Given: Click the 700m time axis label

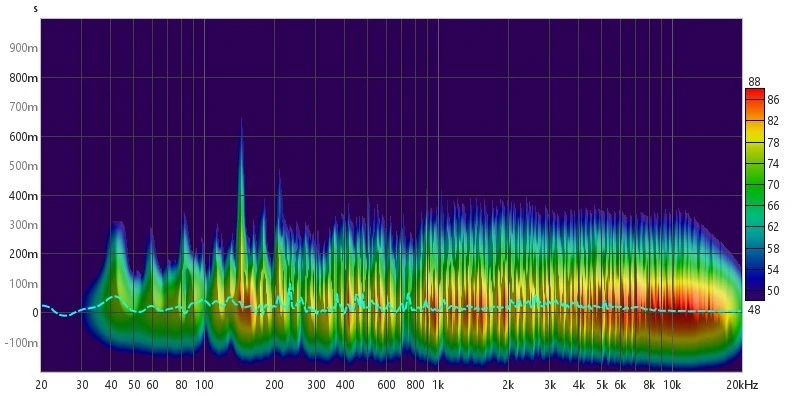Looking at the screenshot, I should [x=24, y=108].
